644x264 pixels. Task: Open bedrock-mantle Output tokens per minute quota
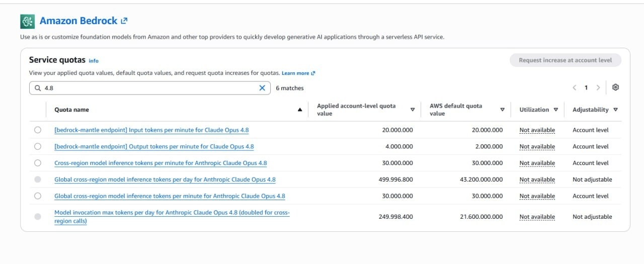(x=154, y=146)
